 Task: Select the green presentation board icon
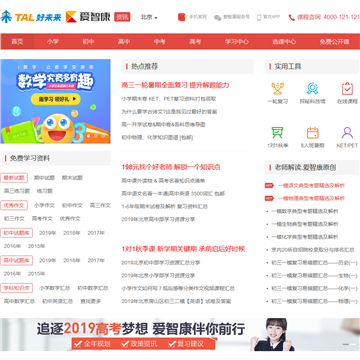click(x=277, y=133)
